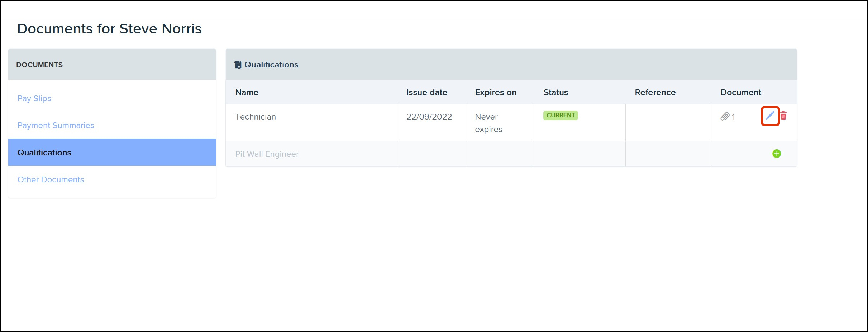This screenshot has width=868, height=332.
Task: Click the Issue date column header
Action: coord(426,92)
